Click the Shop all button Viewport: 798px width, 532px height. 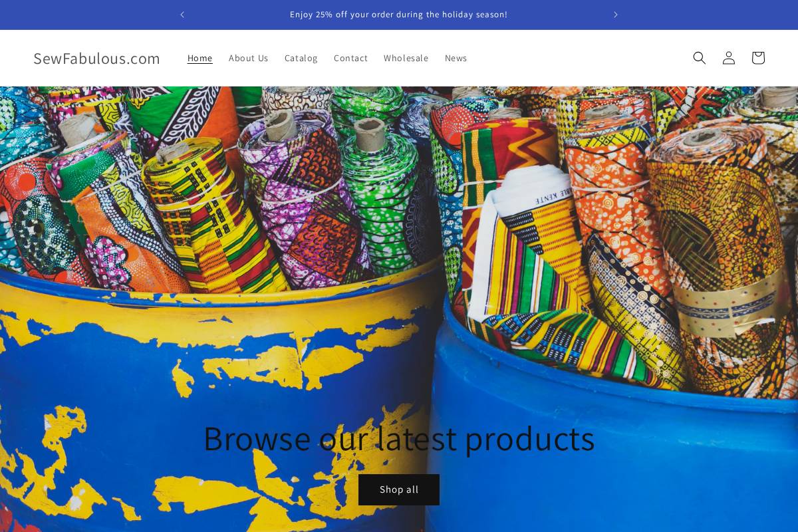(399, 489)
